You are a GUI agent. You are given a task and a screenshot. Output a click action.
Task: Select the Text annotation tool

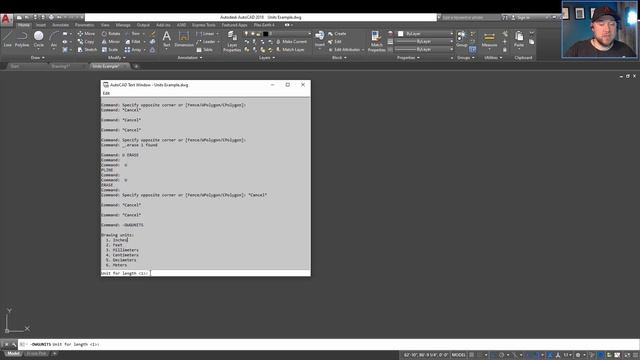[167, 39]
